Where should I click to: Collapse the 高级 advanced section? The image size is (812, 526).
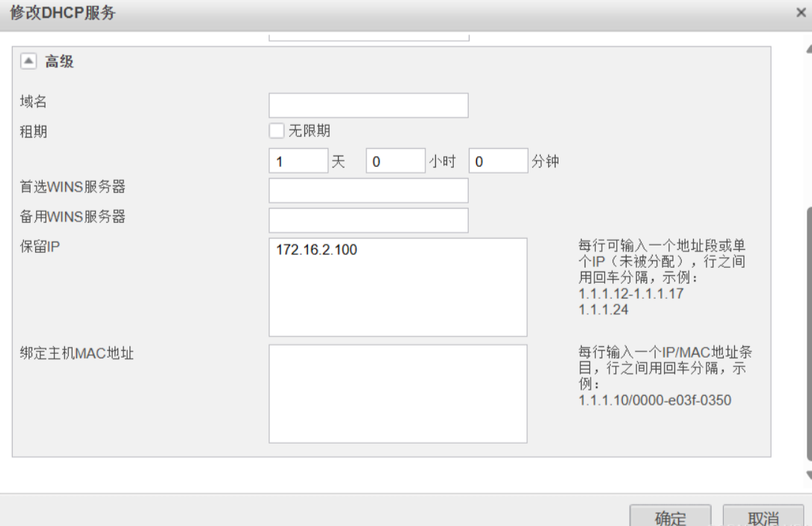28,61
